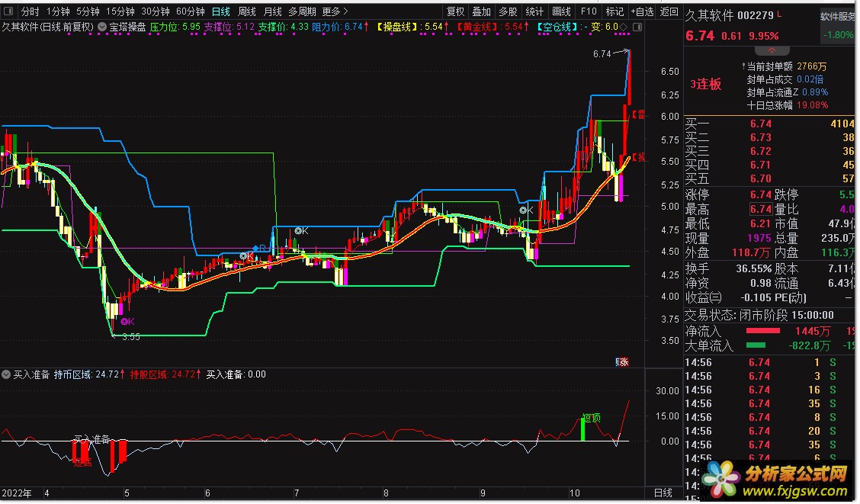
Task: Click the 日线 label on the time axis
Action: (x=663, y=493)
